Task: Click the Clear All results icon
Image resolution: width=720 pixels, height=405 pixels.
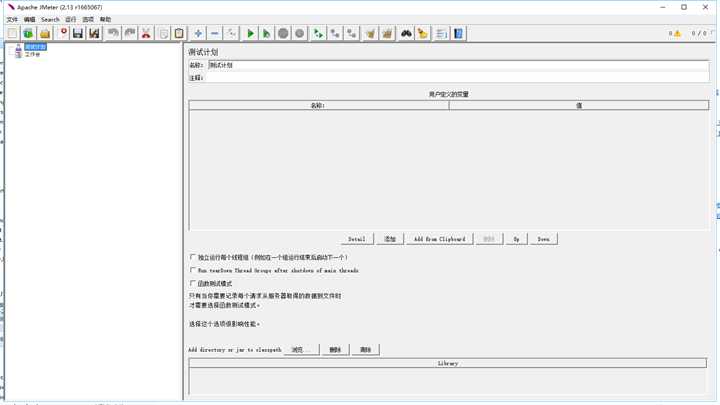Action: 387,34
